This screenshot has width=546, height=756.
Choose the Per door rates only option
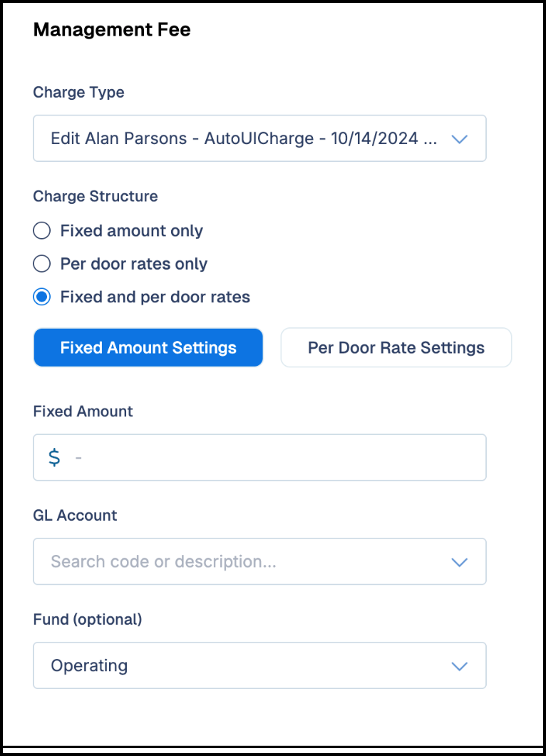42,264
